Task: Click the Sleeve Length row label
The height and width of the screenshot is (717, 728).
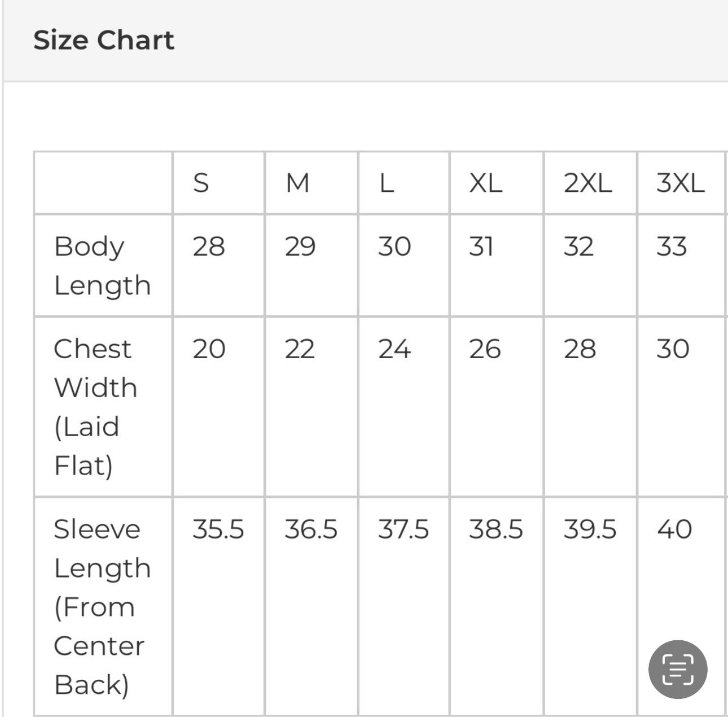Action: click(102, 606)
